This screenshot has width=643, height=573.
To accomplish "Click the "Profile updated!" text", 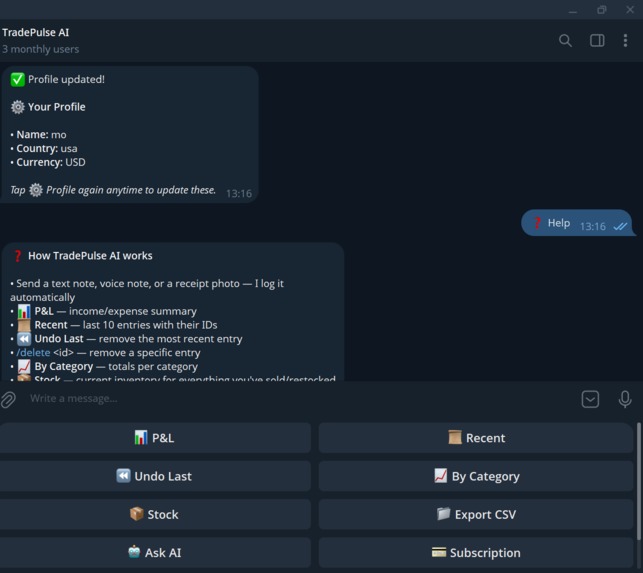I will pos(66,80).
